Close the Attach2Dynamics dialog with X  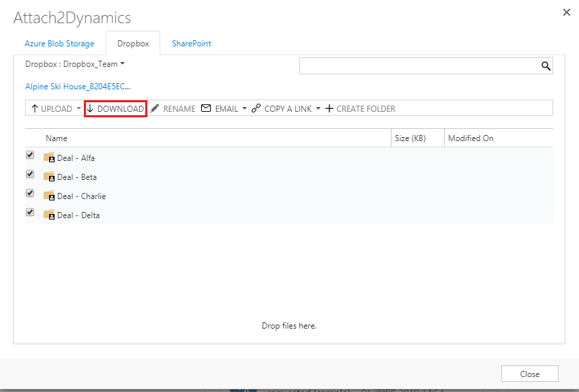click(x=567, y=12)
